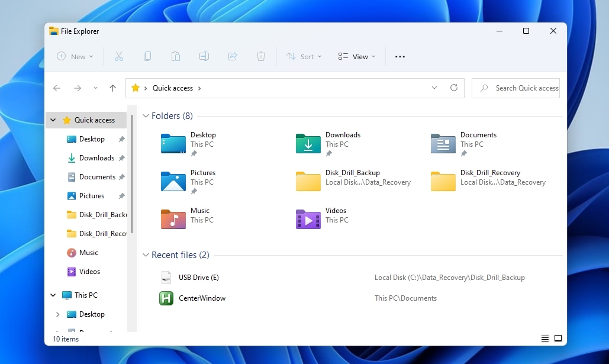Navigate up to the parent folder
This screenshot has height=364, width=609.
click(x=112, y=88)
